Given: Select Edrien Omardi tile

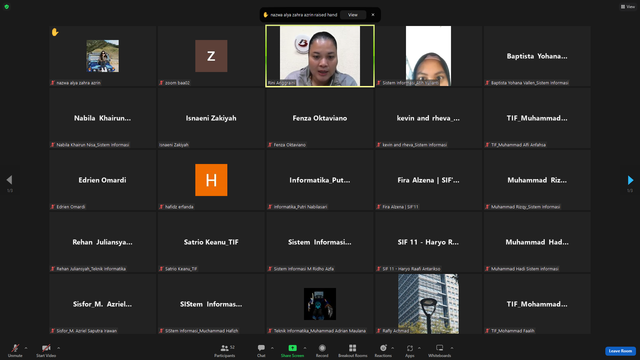Looking at the screenshot, I should coord(102,180).
